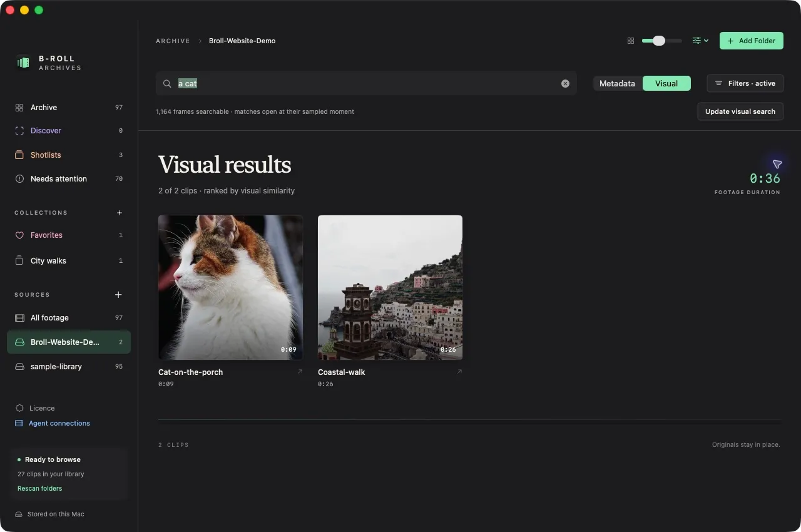This screenshot has height=532, width=801.
Task: Click the Coastal-walk clip title
Action: [x=341, y=372]
